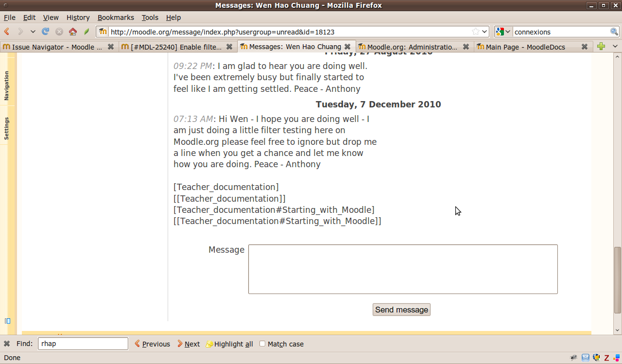Click the scrollbar down arrow

pos(618,330)
